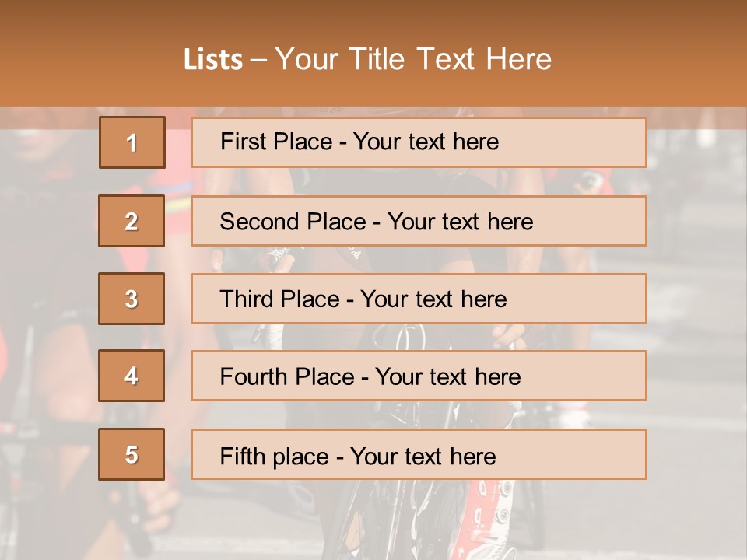Click the First Place text bar
This screenshot has height=560, width=747.
(419, 142)
